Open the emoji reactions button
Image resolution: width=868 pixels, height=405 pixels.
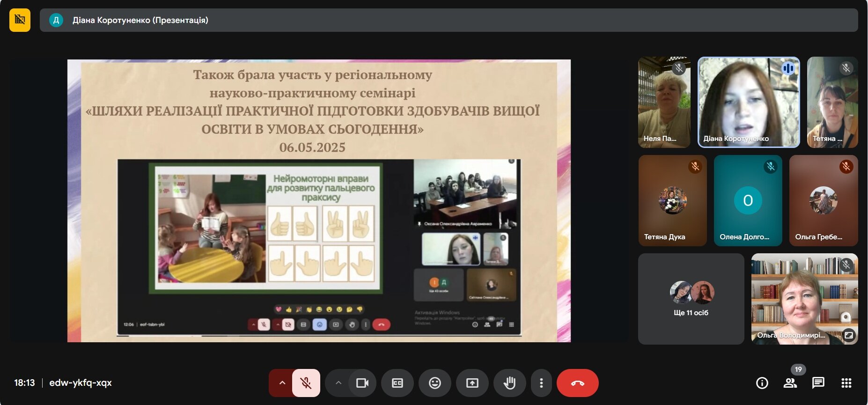(435, 383)
